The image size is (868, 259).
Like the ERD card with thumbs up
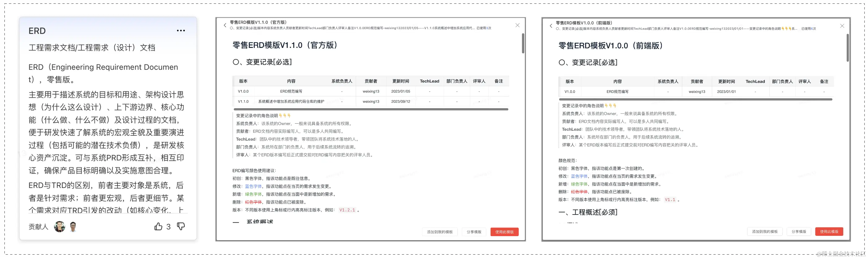158,226
